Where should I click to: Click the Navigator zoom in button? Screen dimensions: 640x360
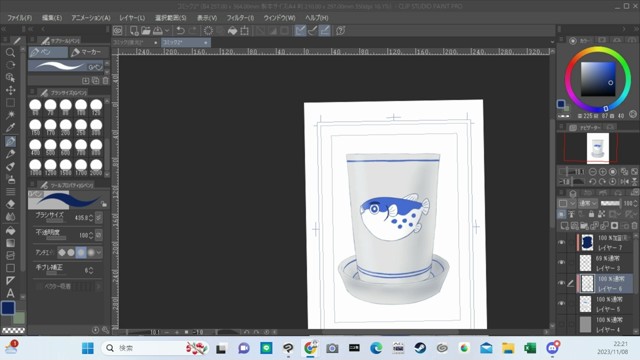(602, 172)
